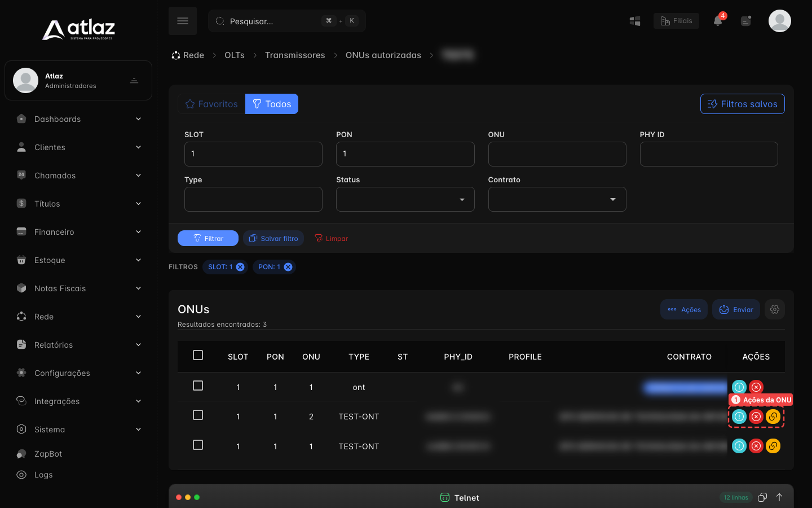
Task: Click the PHY ID input field
Action: pyautogui.click(x=709, y=154)
